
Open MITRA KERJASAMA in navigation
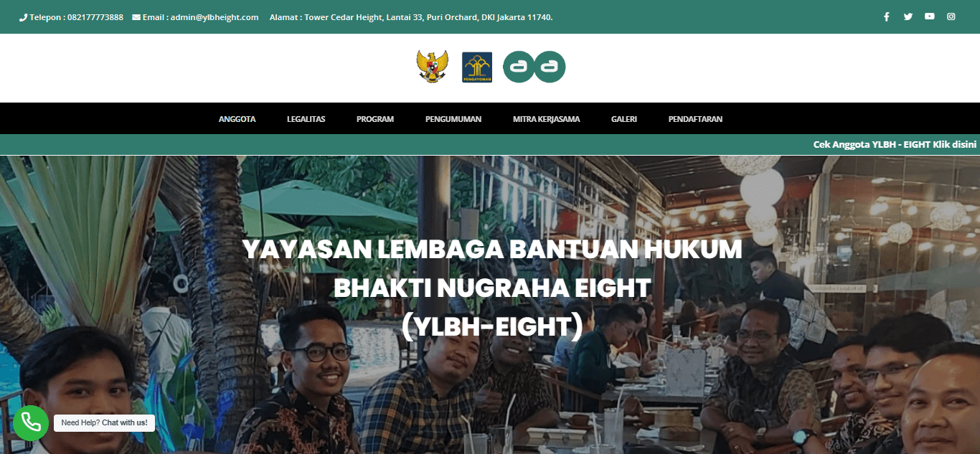(547, 119)
